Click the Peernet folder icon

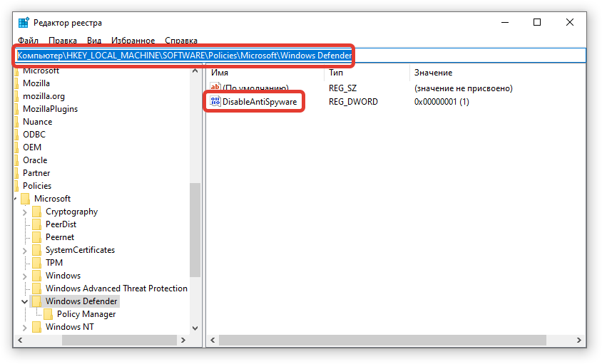tap(37, 237)
